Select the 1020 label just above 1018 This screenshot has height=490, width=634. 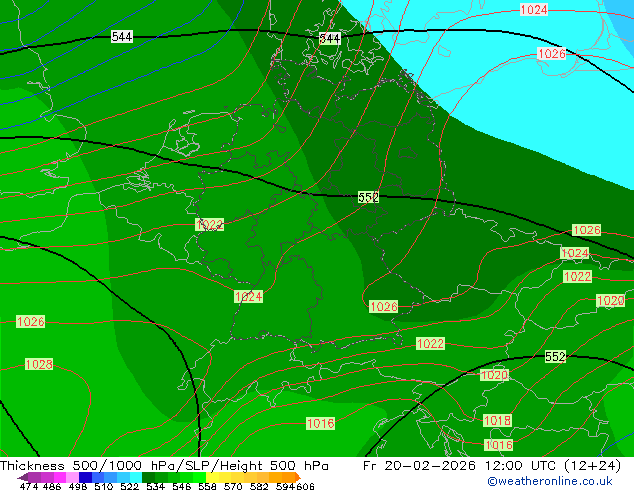pos(494,375)
